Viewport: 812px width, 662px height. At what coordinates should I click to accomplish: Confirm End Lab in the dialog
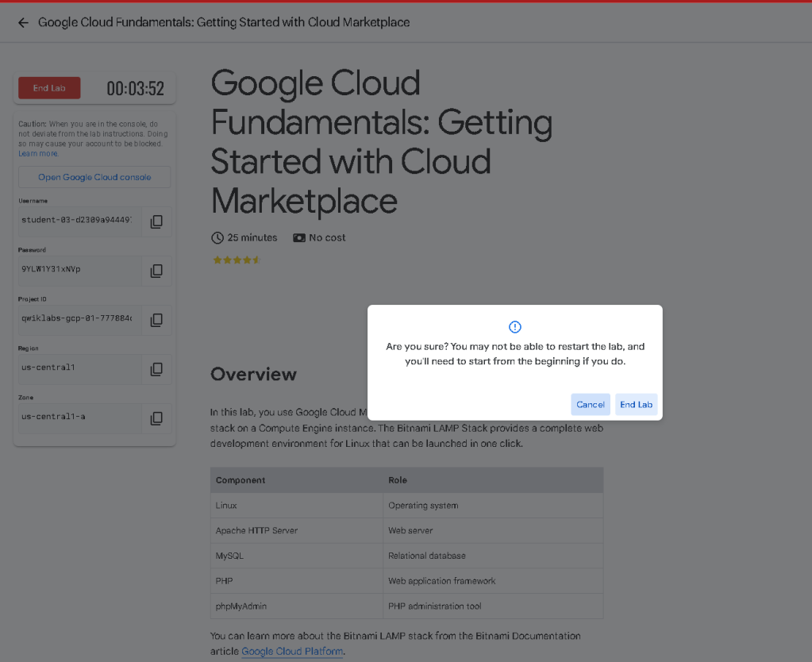coord(636,405)
